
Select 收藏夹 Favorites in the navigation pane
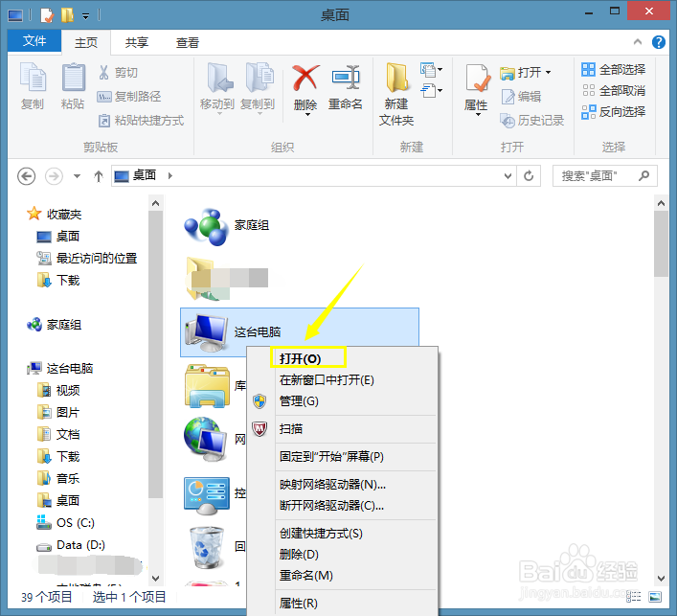click(x=55, y=214)
